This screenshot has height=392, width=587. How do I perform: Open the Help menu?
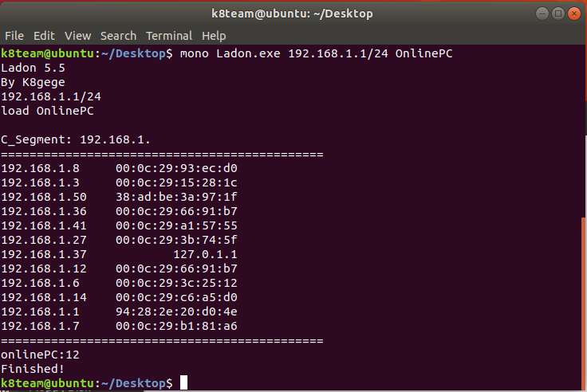pos(214,36)
